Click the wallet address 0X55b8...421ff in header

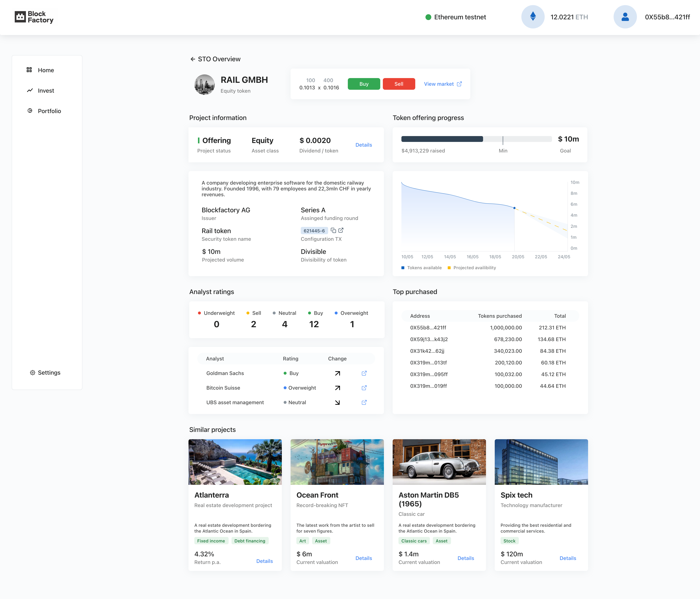[x=667, y=17]
